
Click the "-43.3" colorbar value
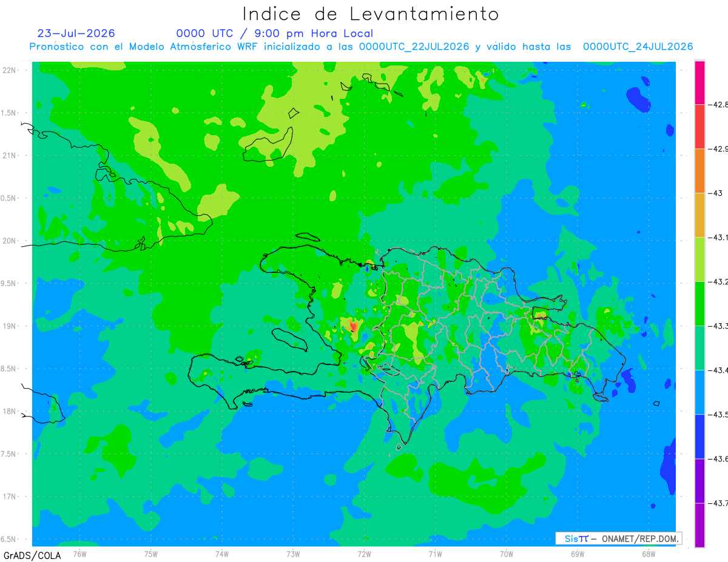point(718,326)
